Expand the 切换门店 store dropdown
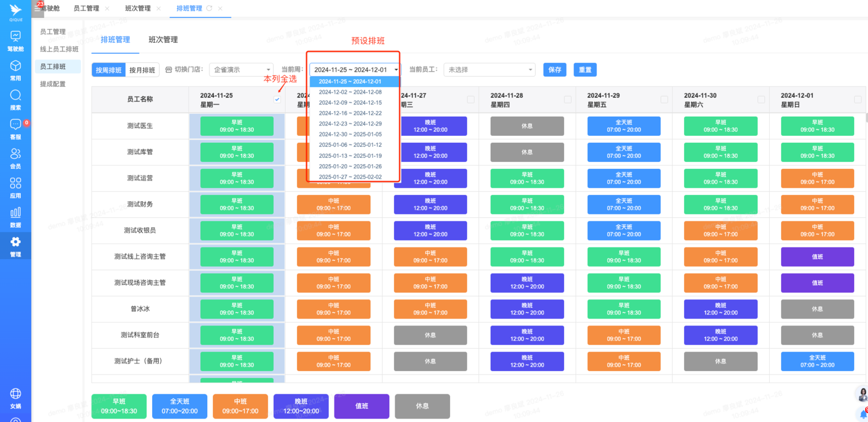The height and width of the screenshot is (422, 868). [241, 70]
